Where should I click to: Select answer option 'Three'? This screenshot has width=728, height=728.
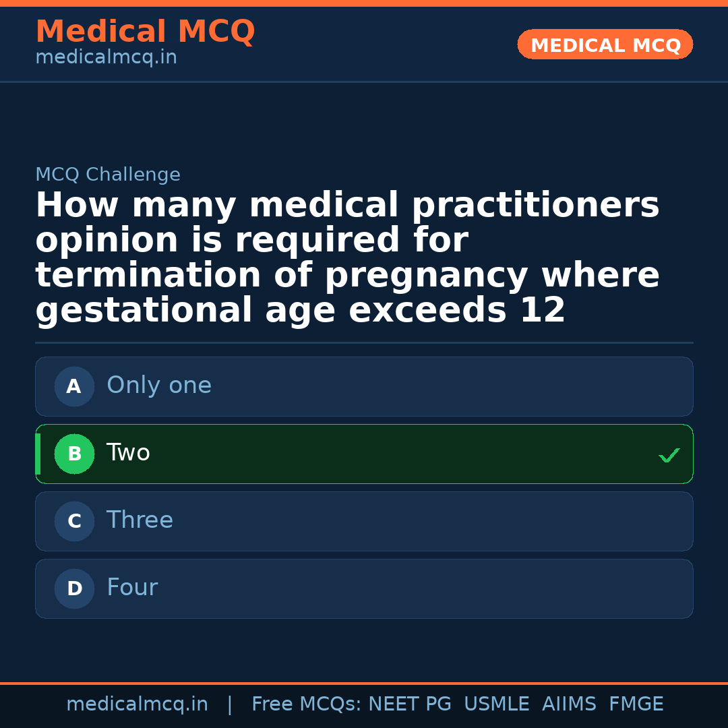364,521
